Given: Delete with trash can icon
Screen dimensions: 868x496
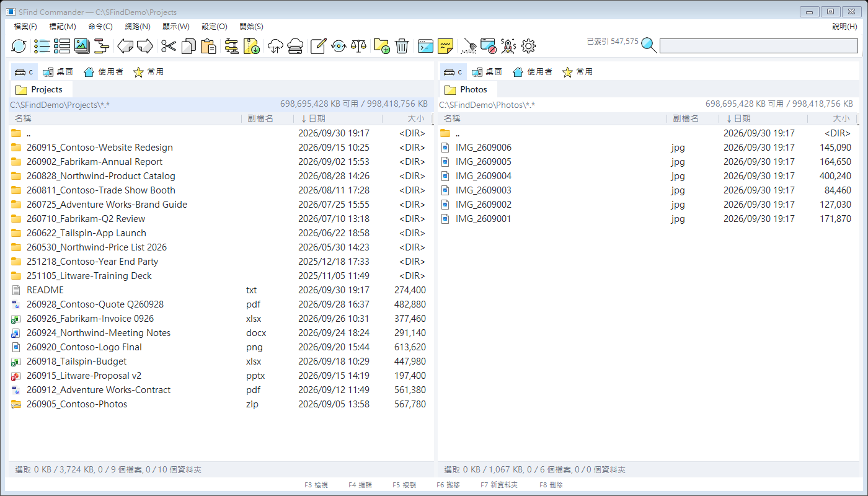Looking at the screenshot, I should [402, 46].
